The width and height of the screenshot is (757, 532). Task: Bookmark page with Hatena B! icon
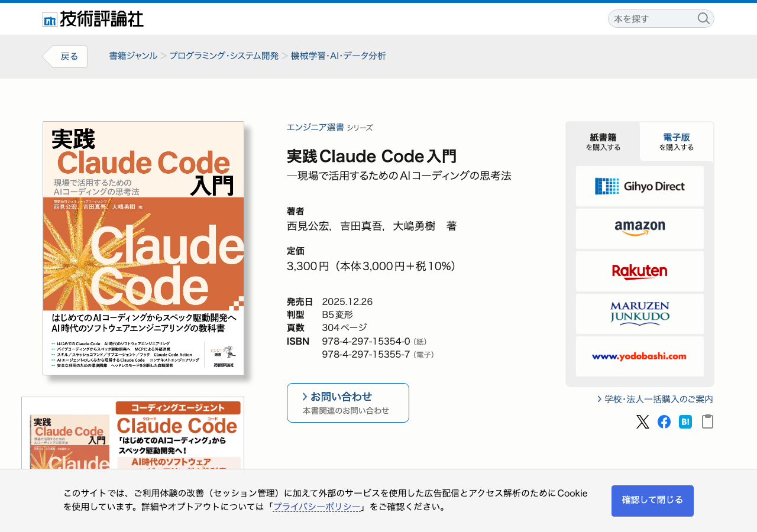pyautogui.click(x=685, y=421)
